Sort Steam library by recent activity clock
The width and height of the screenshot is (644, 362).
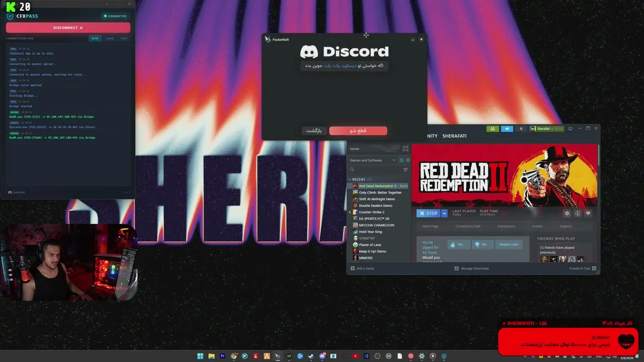[401, 160]
